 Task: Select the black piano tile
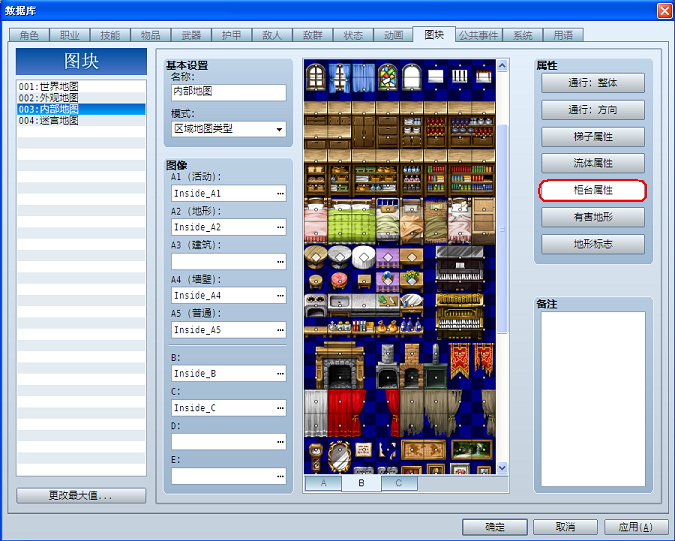tap(459, 269)
